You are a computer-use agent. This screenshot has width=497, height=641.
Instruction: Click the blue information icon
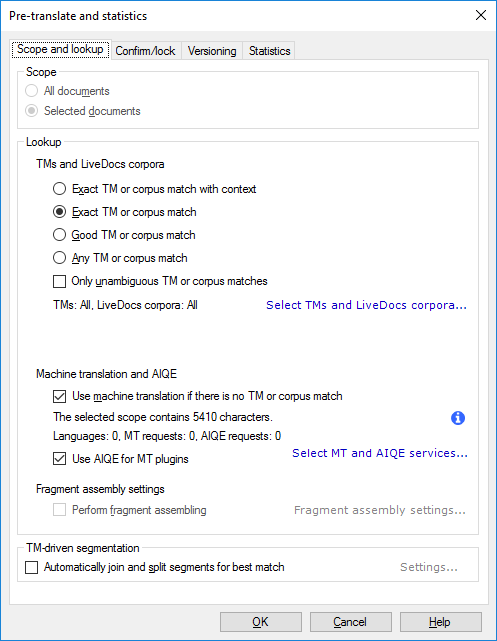(458, 418)
